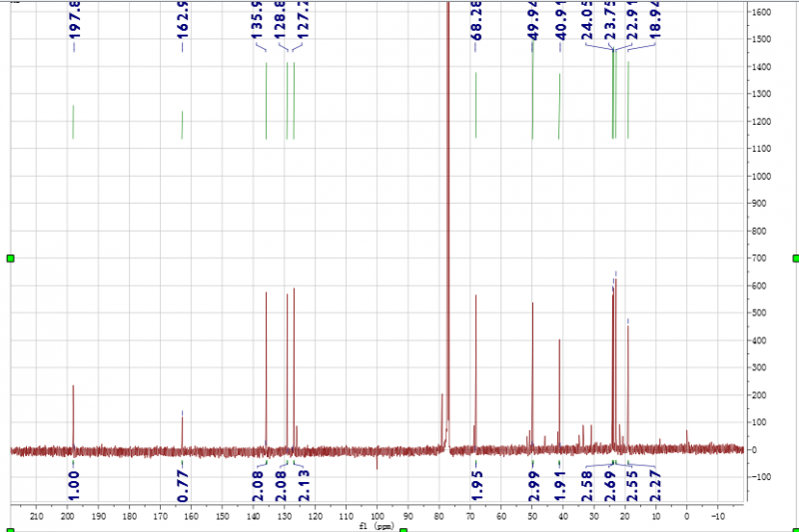799x532 pixels.
Task: Select the 2.99 integral value
Action: click(x=533, y=486)
